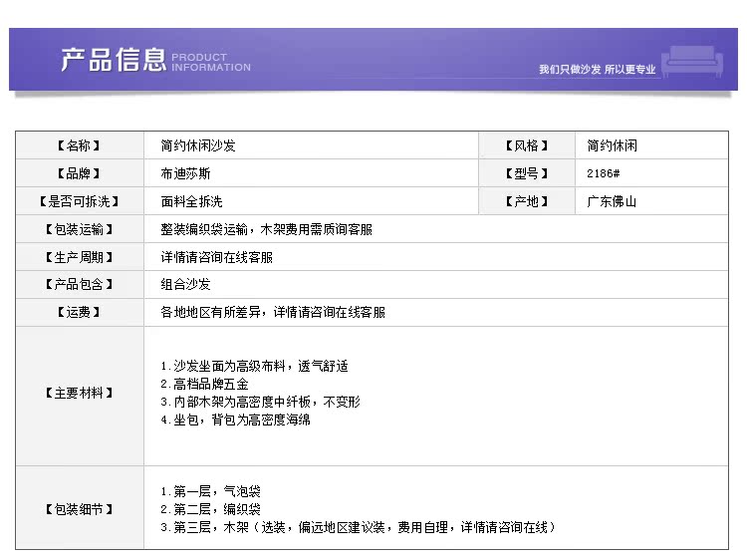The width and height of the screenshot is (747, 560).
Task: Click packaging line 2 第二层，编织袋
Action: click(x=210, y=509)
